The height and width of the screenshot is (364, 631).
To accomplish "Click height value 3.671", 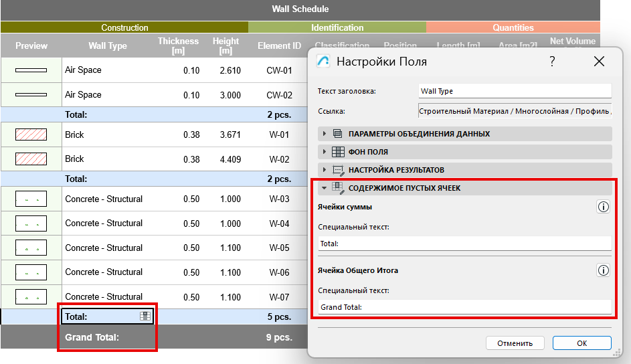I will [x=230, y=134].
